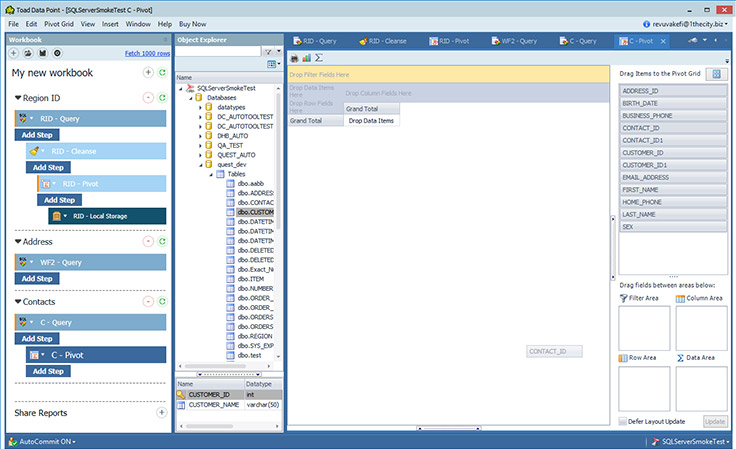Toggle AutoCommit ON in status bar
The image size is (736, 449).
tap(42, 441)
